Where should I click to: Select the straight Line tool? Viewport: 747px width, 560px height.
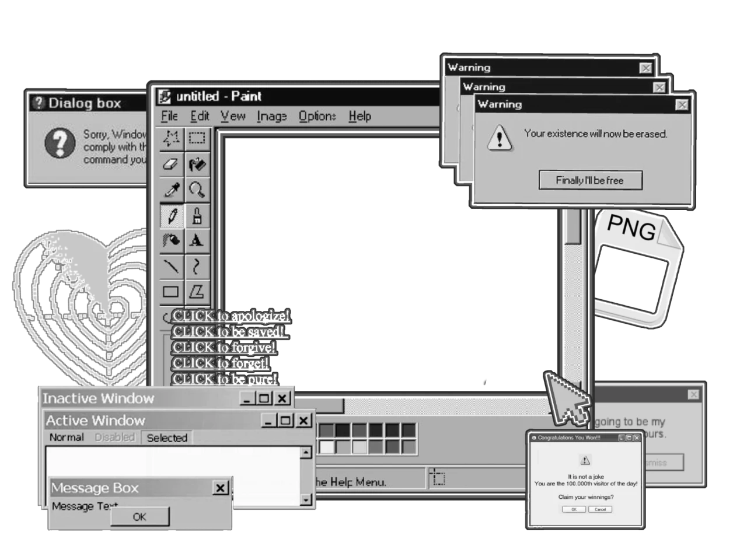tap(171, 267)
